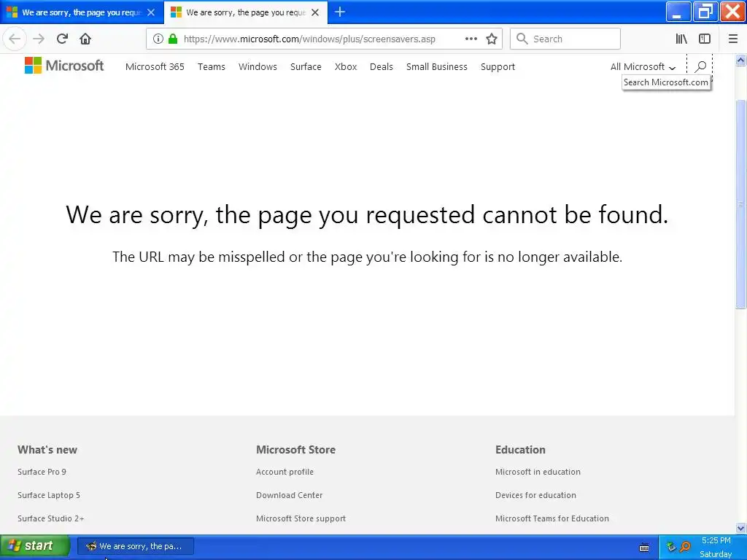747x560 pixels.
Task: Toggle the sidebar view icon
Action: pyautogui.click(x=705, y=39)
